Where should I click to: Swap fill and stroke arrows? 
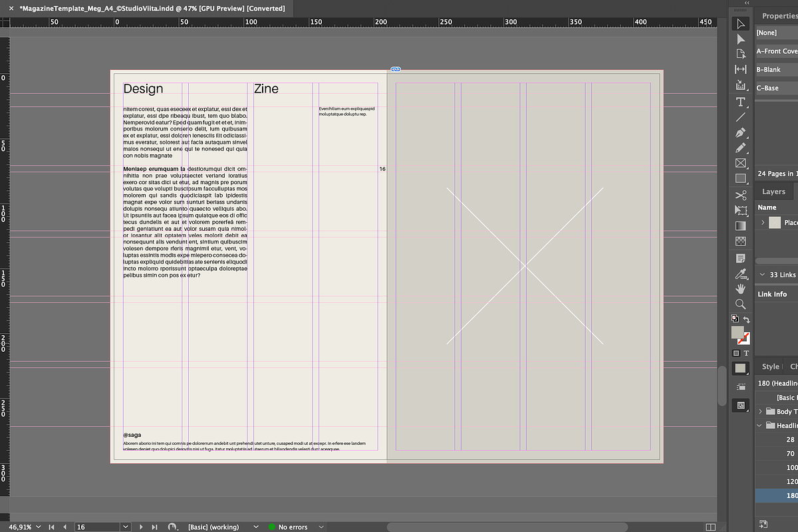(x=746, y=320)
